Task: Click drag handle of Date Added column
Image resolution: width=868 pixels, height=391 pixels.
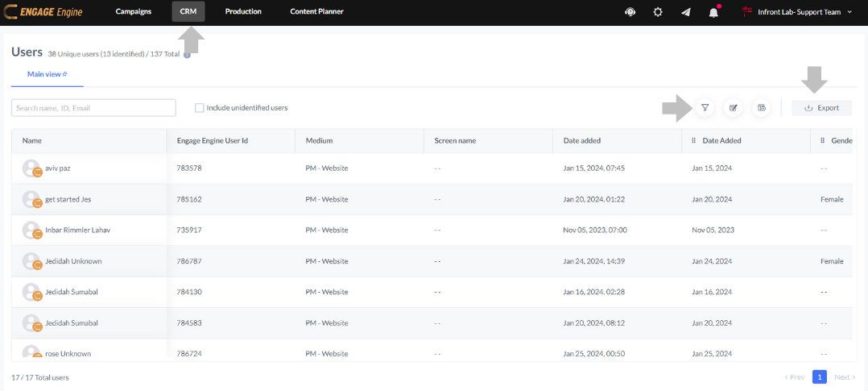Action: [x=693, y=140]
